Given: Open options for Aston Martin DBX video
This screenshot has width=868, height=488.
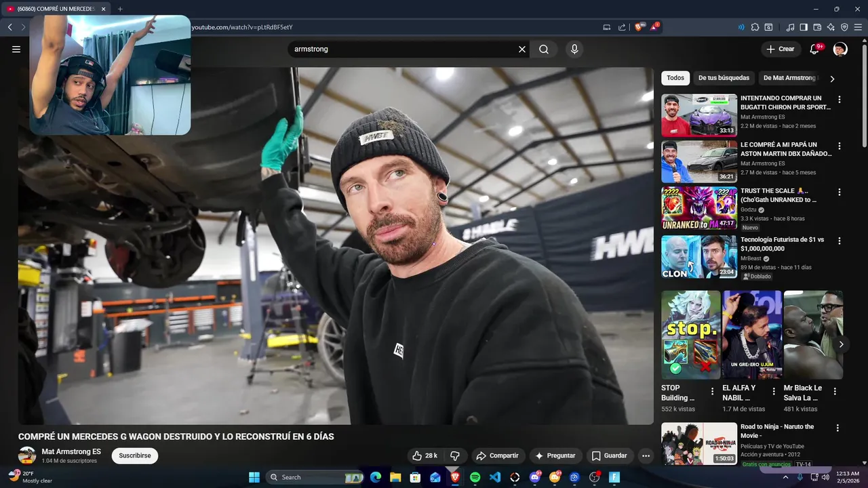Looking at the screenshot, I should 840,146.
